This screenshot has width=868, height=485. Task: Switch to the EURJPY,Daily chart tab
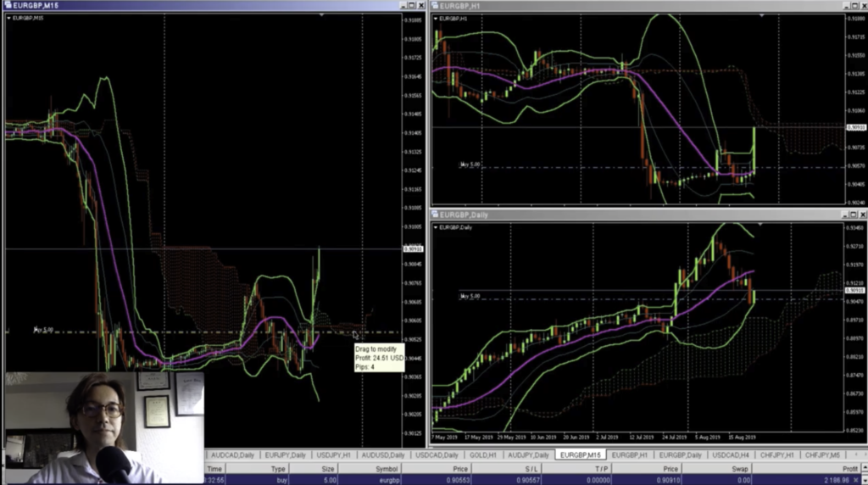pos(285,455)
